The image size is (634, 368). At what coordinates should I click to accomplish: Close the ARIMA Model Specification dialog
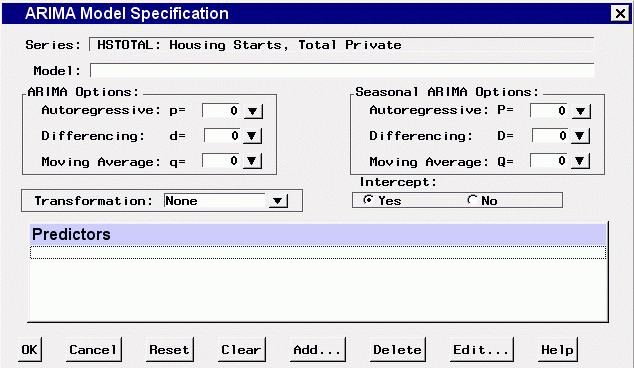click(x=620, y=14)
